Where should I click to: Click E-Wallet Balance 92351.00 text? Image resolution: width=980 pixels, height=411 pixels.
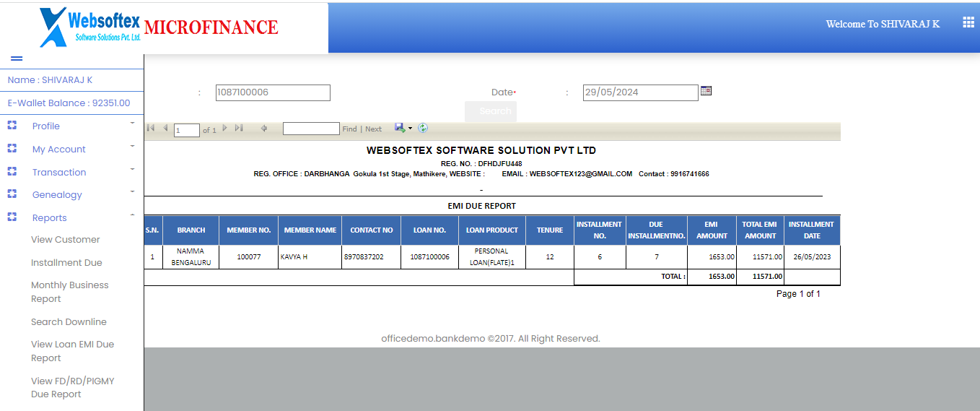click(69, 103)
